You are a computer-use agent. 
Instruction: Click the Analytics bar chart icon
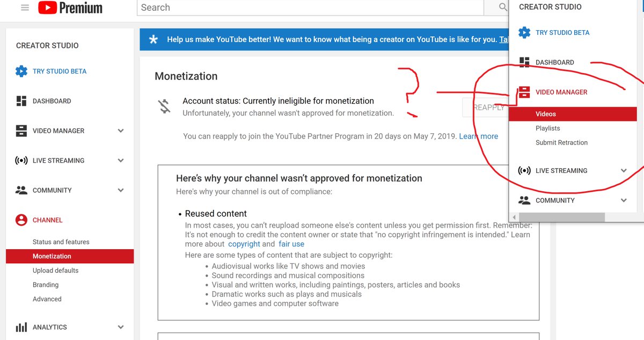coord(21,327)
